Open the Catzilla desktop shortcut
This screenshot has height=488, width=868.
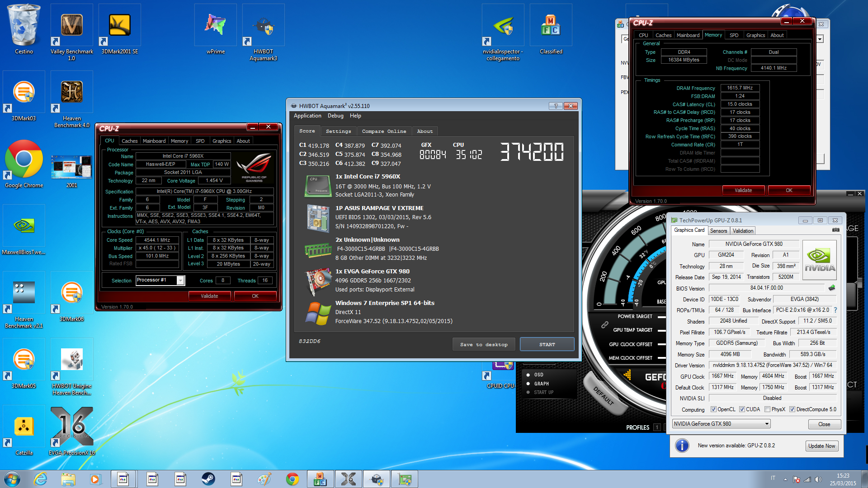[x=24, y=431]
